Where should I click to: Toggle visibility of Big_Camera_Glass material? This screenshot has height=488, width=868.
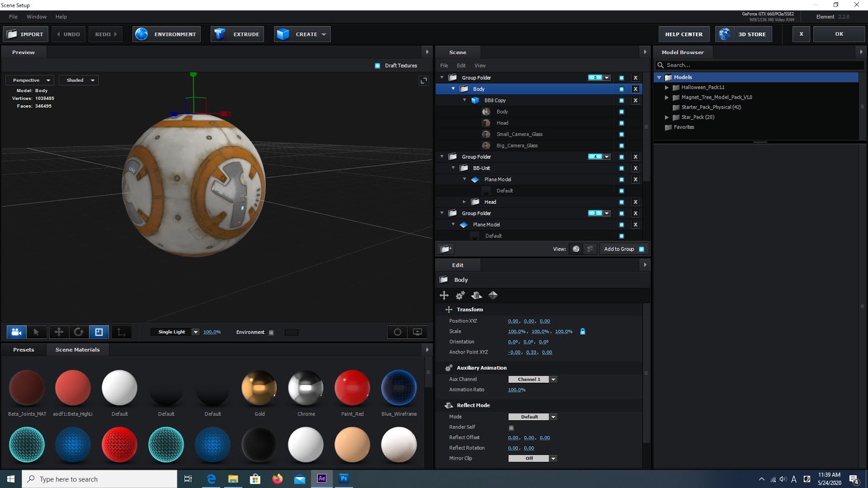tap(622, 146)
